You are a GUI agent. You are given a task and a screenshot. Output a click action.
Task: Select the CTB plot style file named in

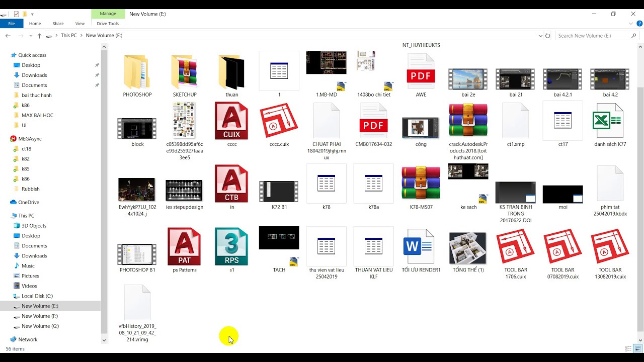231,184
